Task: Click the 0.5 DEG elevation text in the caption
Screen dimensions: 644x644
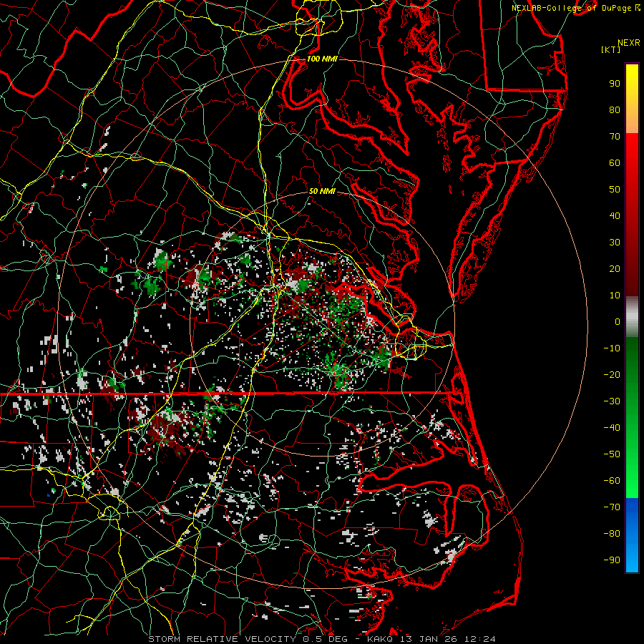Action: [326, 639]
